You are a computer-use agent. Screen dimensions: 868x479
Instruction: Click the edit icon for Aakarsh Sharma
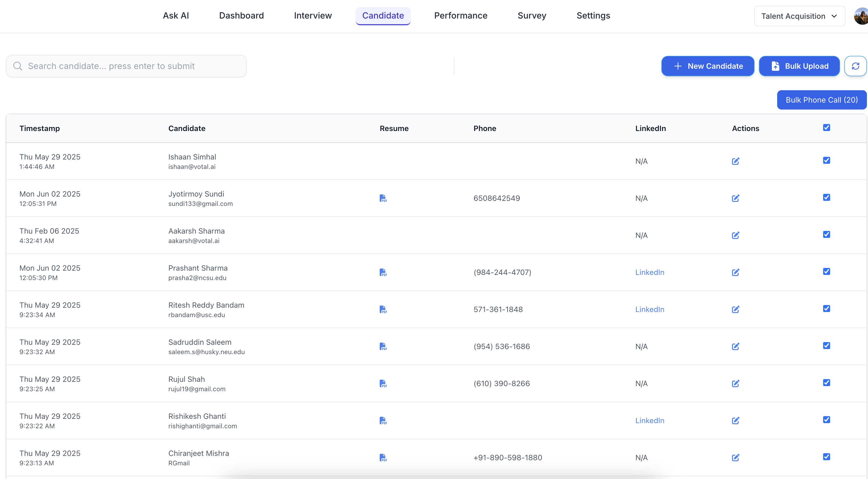tap(736, 235)
